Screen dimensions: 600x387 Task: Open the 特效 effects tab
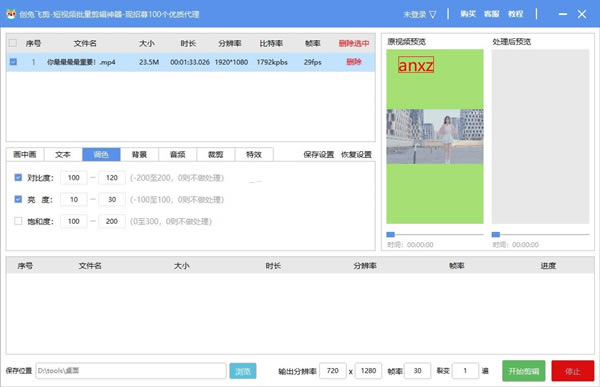click(x=254, y=154)
